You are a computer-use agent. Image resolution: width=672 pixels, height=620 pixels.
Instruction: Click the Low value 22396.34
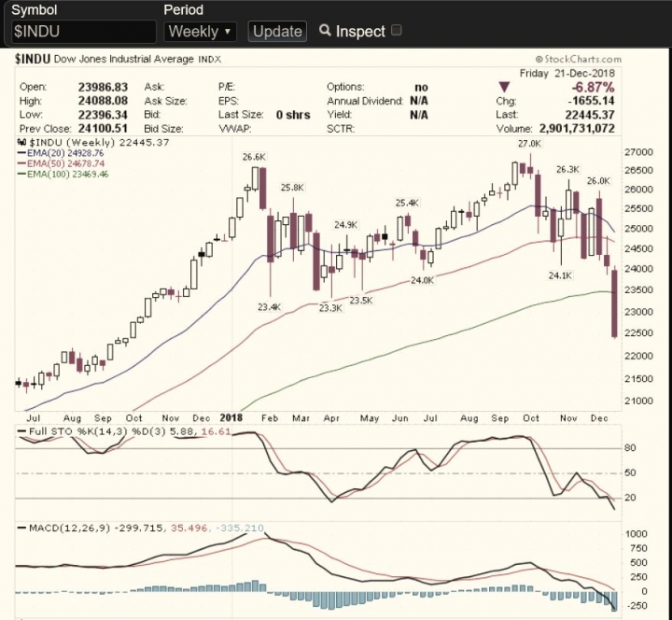[x=103, y=115]
